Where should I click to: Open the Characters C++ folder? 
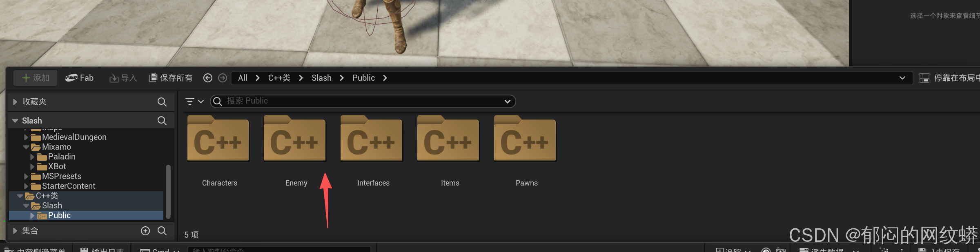click(218, 139)
